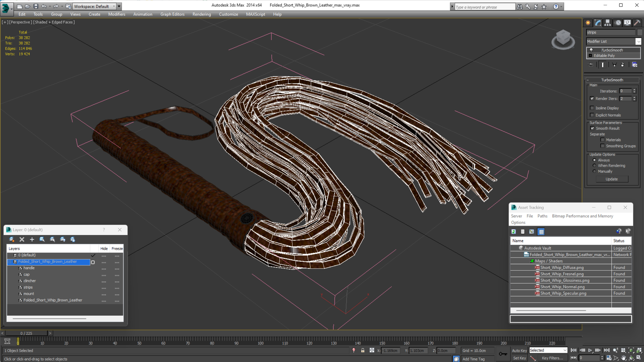Screen dimensions: 644x362
Task: Open the key filter Selected dropdown
Action: (548, 350)
